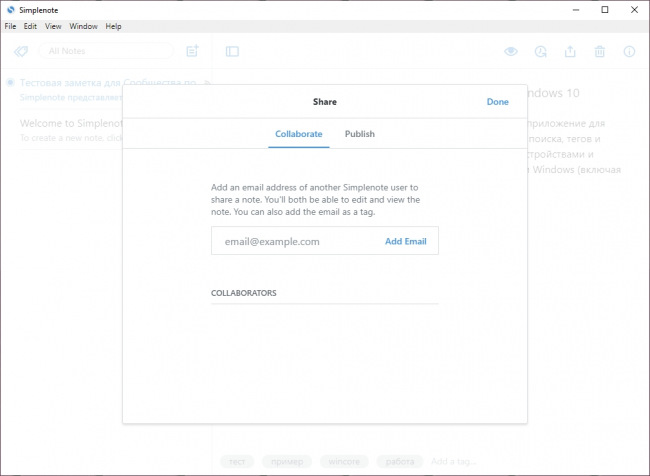Viewport: 650px width, 476px height.
Task: Click the COLLABORATORS heading
Action: tap(244, 293)
